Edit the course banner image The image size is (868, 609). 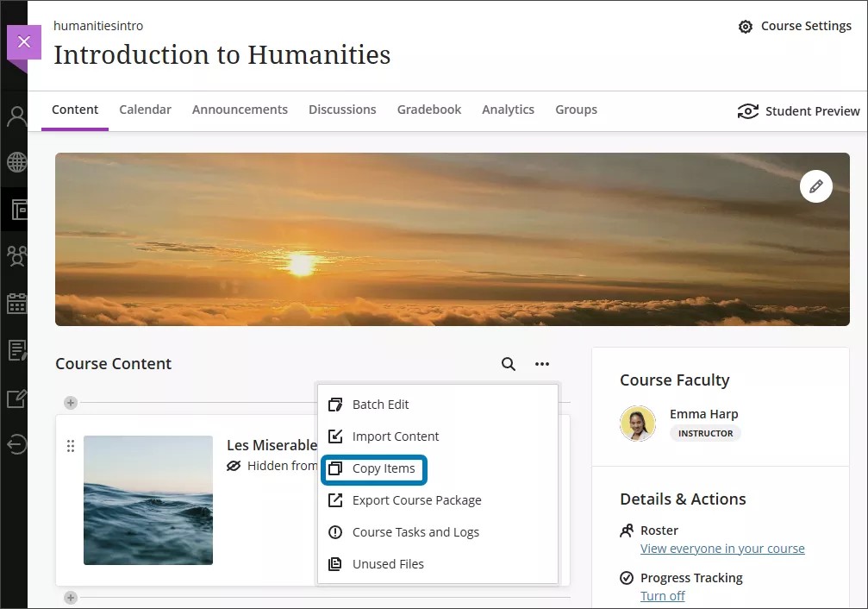[x=815, y=185]
